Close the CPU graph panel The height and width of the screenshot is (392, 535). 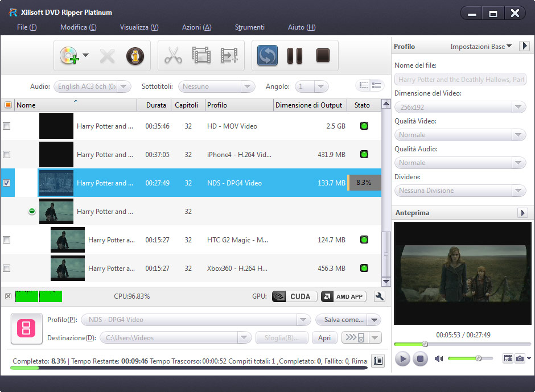click(8, 296)
